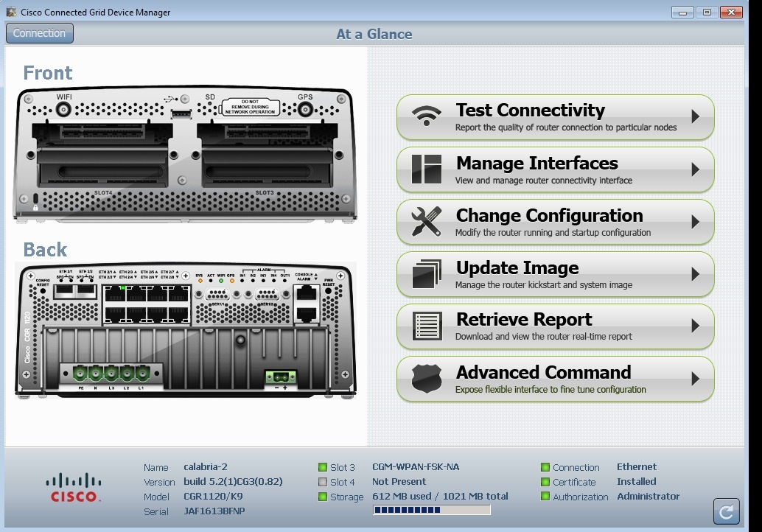The image size is (762, 532).
Task: Click the app icon in title bar
Action: [11, 12]
